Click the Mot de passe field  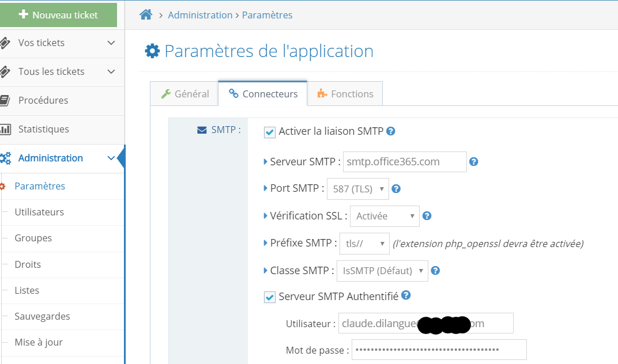(x=439, y=350)
